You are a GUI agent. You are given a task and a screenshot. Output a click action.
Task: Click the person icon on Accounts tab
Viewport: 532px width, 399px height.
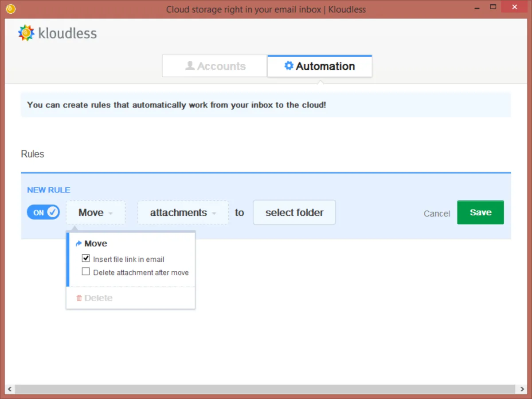190,66
